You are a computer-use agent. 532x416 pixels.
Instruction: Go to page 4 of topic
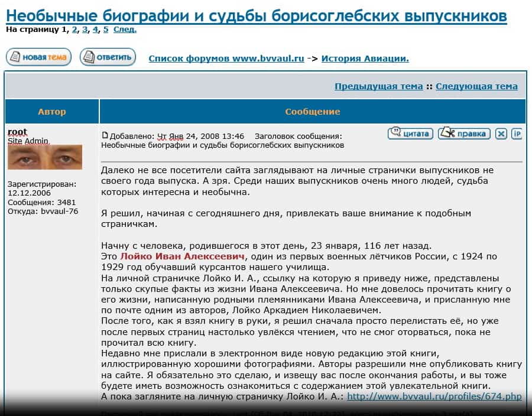[x=95, y=30]
